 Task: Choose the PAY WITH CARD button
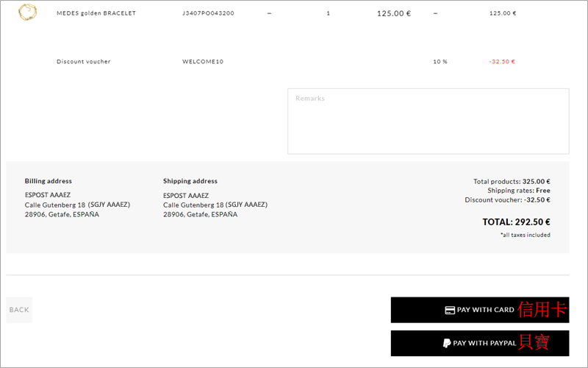[x=480, y=310]
